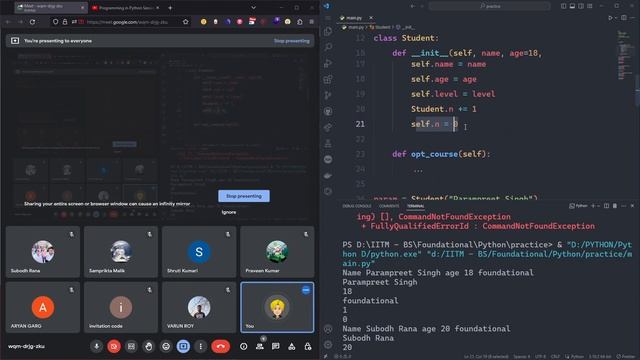Select Praveen Kumar participant tile
The height and width of the screenshot is (360, 640).
click(x=277, y=252)
